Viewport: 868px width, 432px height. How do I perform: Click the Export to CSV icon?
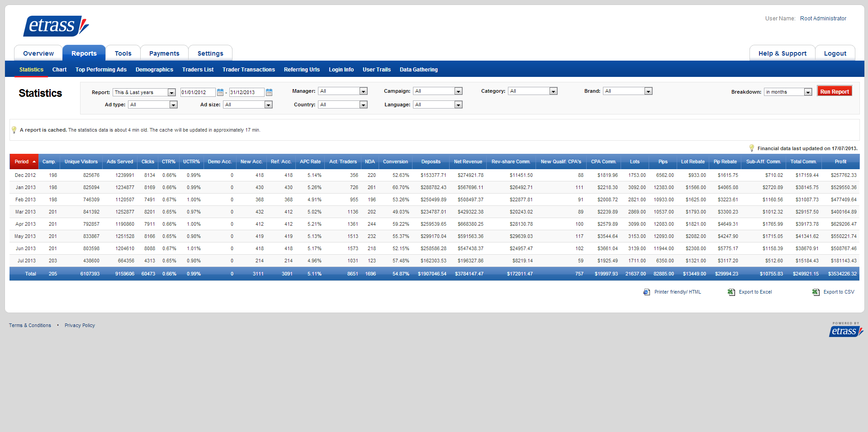click(816, 292)
